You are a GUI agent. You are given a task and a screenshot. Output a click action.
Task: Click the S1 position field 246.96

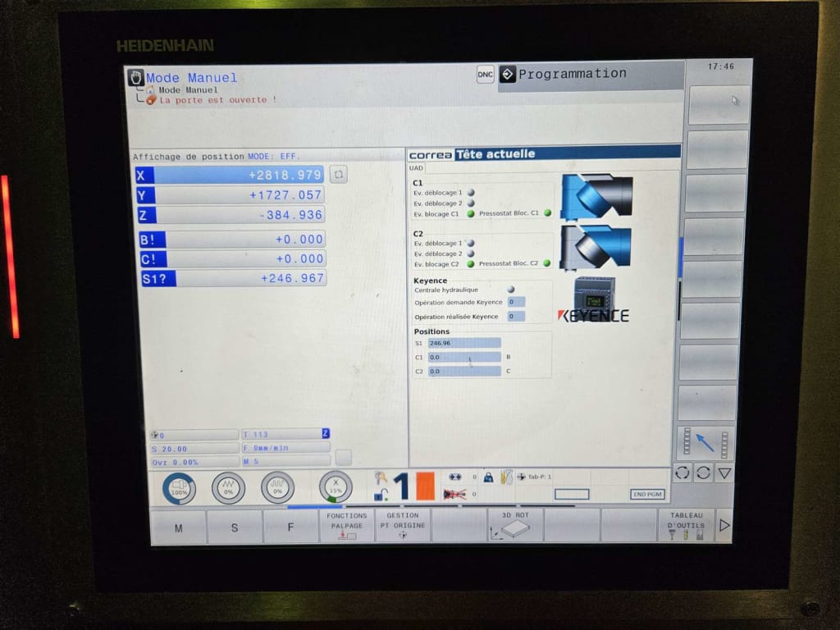[463, 343]
